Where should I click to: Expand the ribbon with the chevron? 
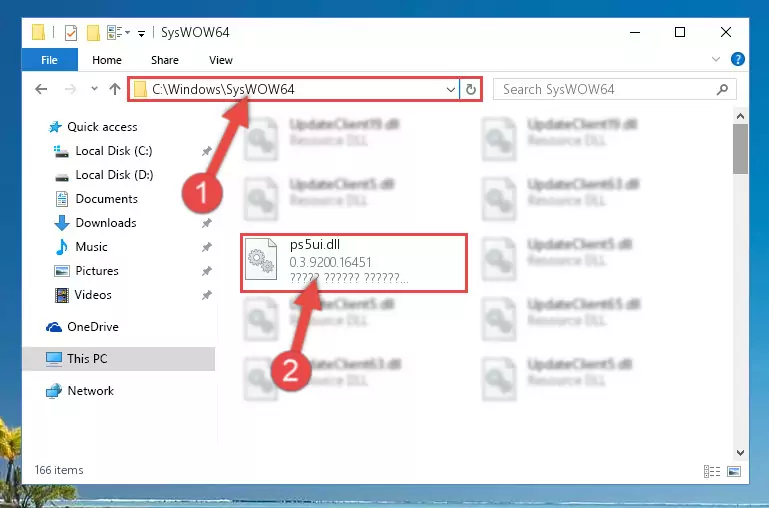pos(716,59)
